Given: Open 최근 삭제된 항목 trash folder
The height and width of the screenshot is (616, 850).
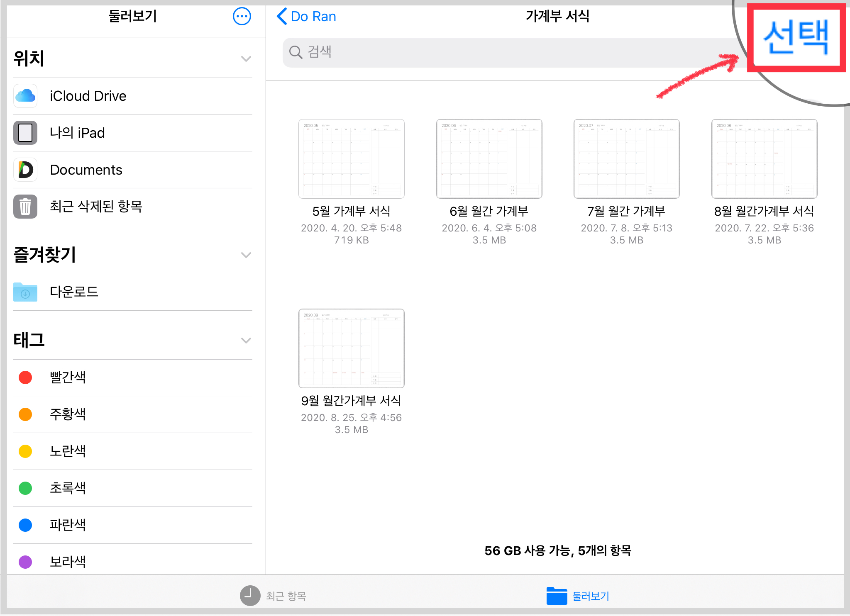Looking at the screenshot, I should point(96,206).
